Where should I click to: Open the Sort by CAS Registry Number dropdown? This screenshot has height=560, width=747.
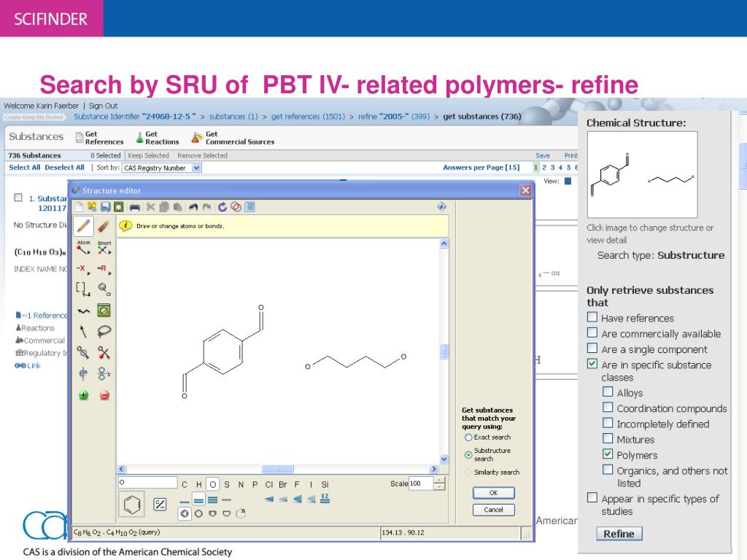tap(162, 168)
